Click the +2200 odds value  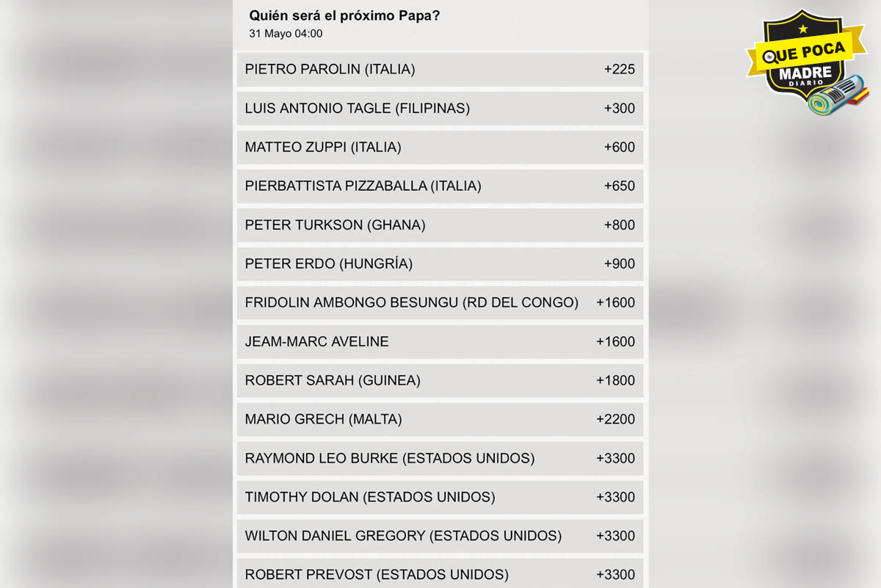click(x=615, y=420)
